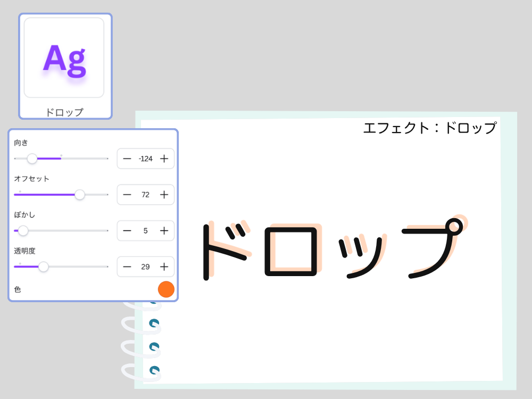Click the minus icon beside オフセット value
Screen dimensions: 532x399
(127, 195)
